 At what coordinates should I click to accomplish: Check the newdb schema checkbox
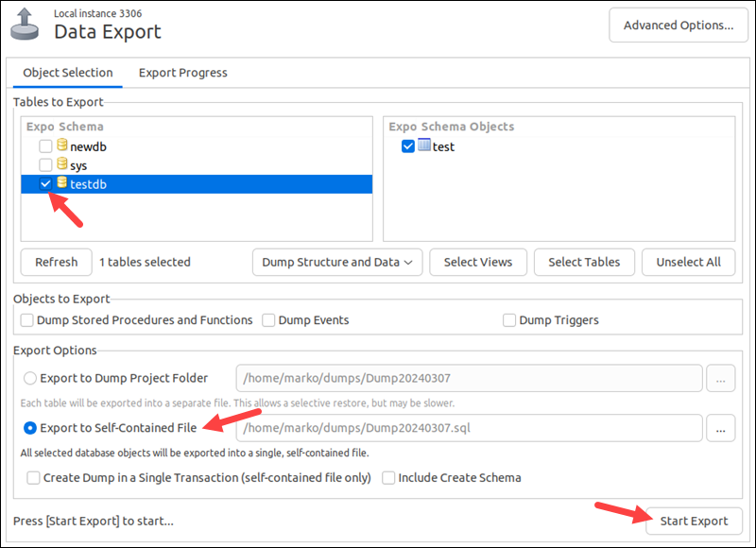pos(45,146)
